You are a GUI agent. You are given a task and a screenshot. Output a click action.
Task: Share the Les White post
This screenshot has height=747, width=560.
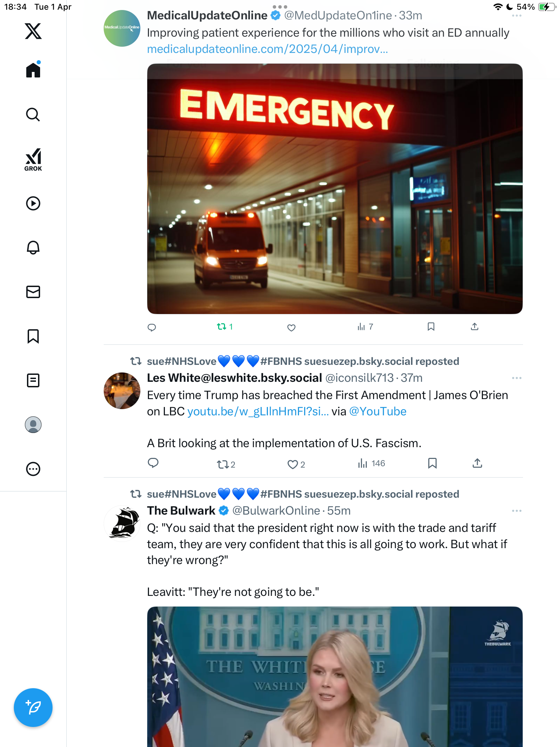[x=477, y=463]
